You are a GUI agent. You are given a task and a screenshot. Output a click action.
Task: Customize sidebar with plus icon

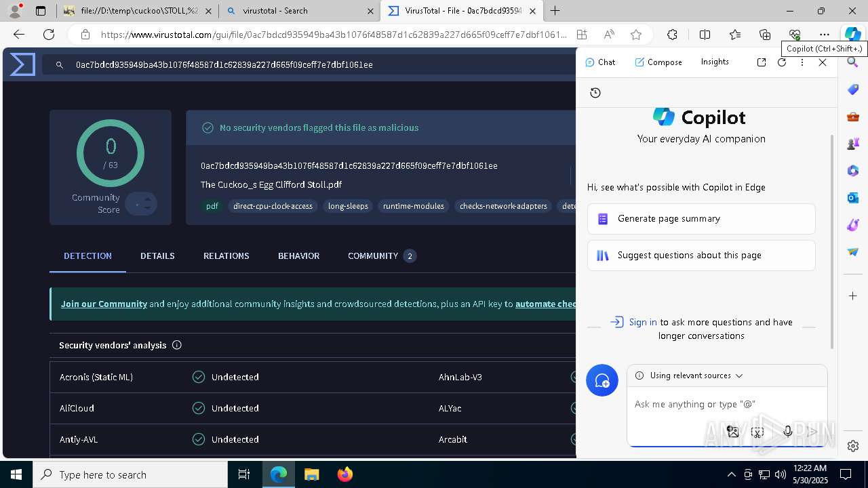point(853,296)
